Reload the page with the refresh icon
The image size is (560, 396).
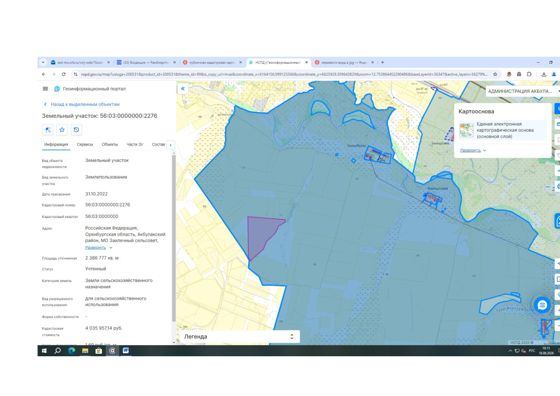(x=64, y=74)
